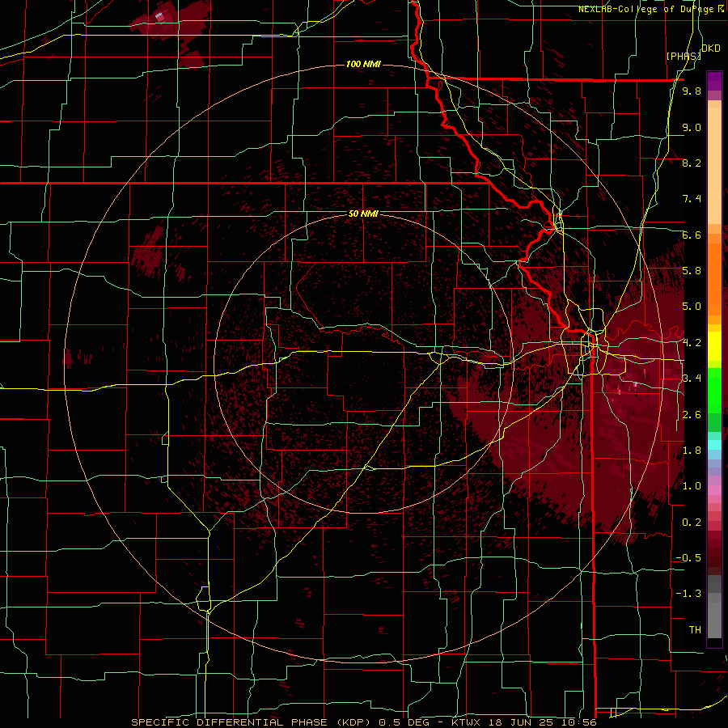This screenshot has width=728, height=728.
Task: Click the [PHAS] units label
Action: [x=684, y=56]
